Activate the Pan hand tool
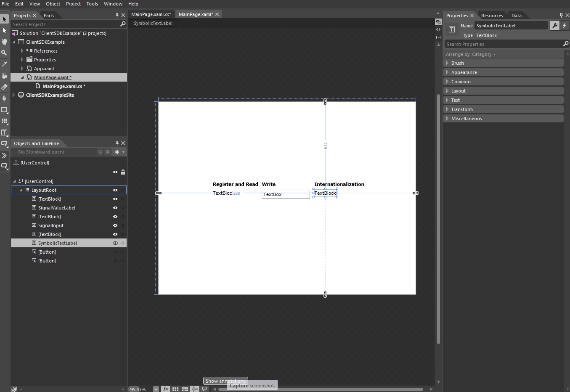 tap(4, 42)
